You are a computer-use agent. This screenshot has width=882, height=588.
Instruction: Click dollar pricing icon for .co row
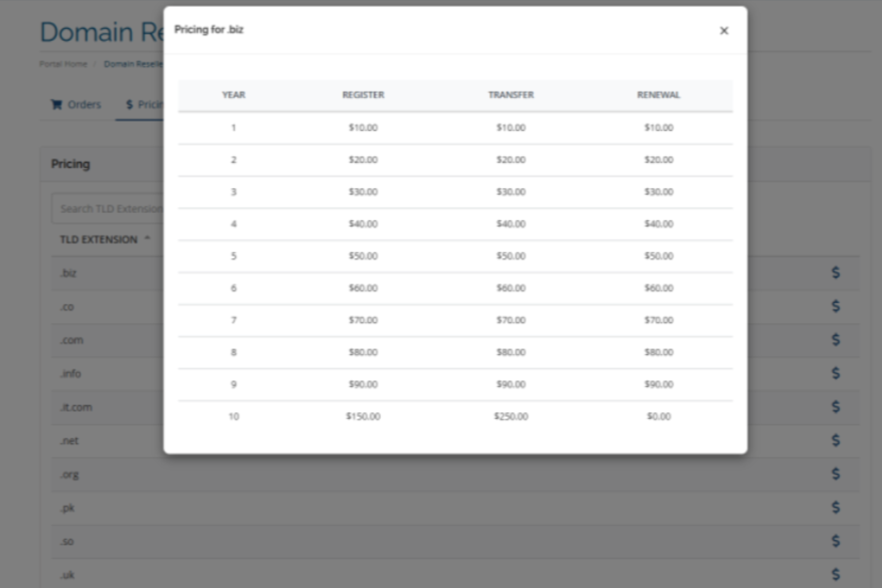(835, 306)
